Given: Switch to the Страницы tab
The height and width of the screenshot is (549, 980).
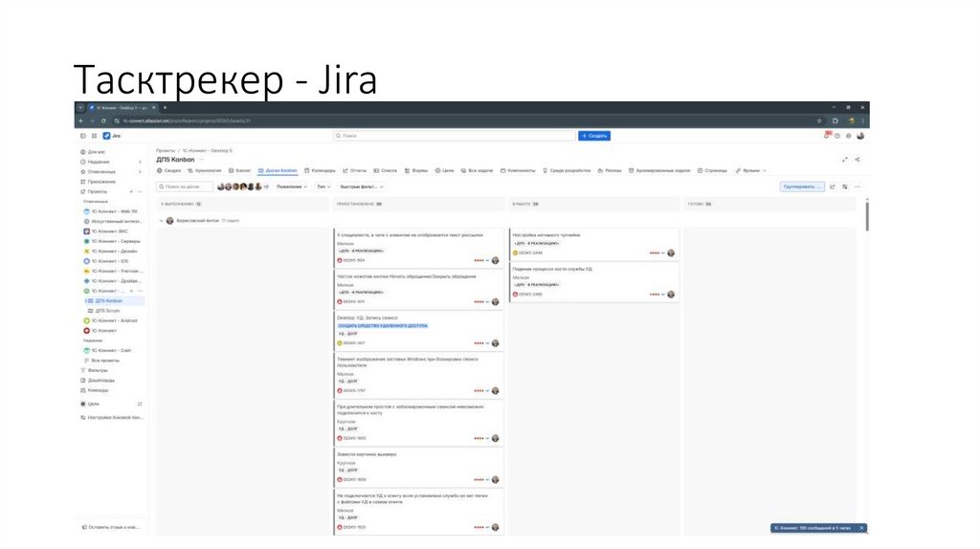Looking at the screenshot, I should tap(712, 170).
